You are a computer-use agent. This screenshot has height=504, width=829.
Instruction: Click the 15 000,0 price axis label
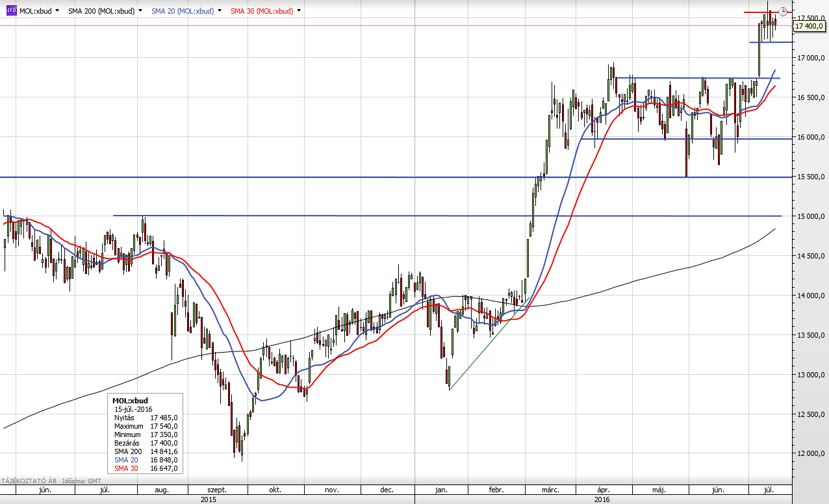click(810, 216)
